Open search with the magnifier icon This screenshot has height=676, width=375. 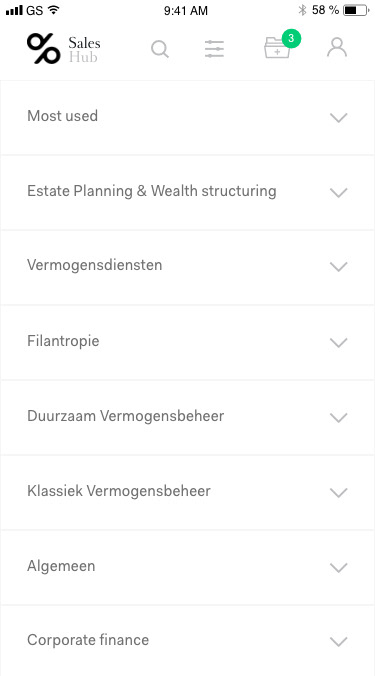point(160,49)
